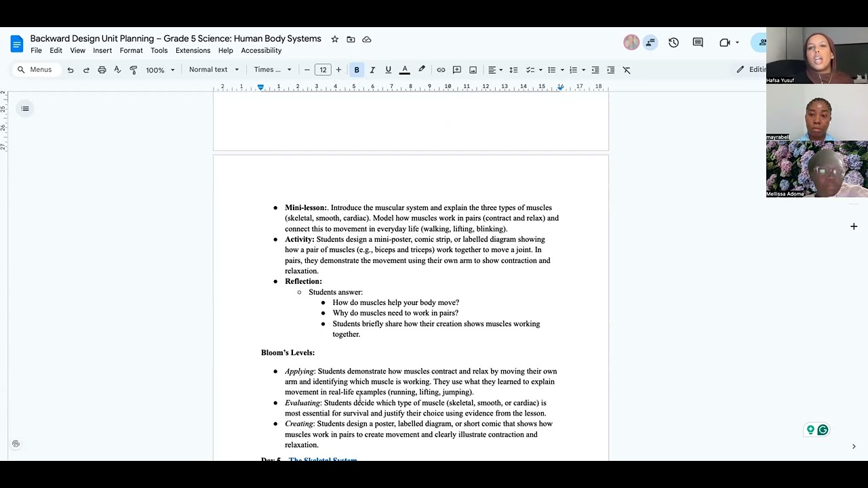Viewport: 868px width, 488px height.
Task: Open the Google Docs home icon
Action: (16, 44)
